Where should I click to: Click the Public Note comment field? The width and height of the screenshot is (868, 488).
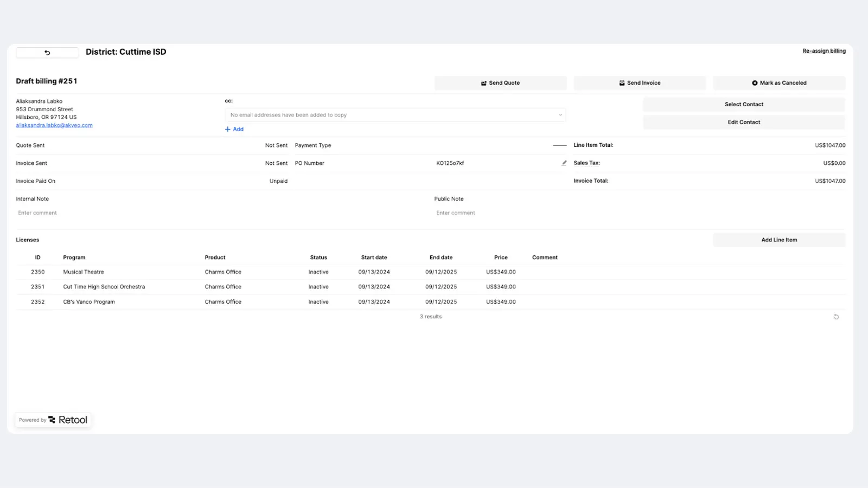click(x=640, y=213)
